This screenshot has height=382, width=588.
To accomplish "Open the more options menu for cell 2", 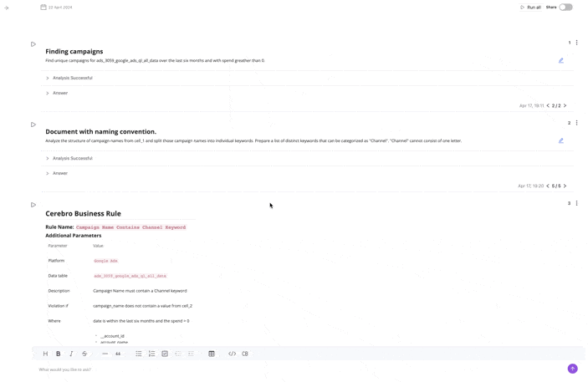I will click(576, 123).
